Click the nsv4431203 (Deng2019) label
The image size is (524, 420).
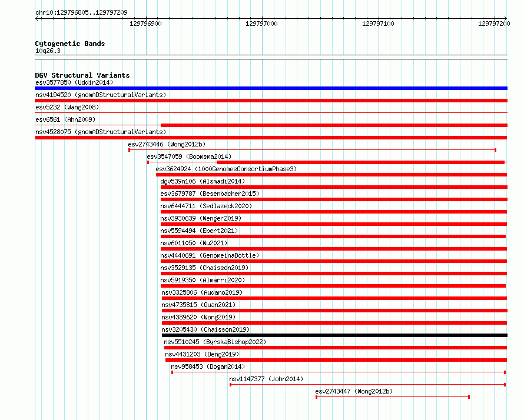pos(202,354)
